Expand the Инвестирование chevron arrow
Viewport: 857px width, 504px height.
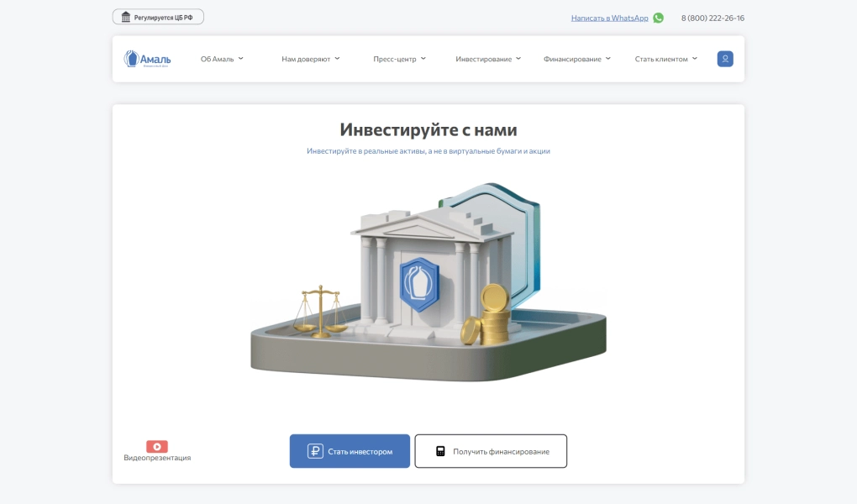pos(518,59)
